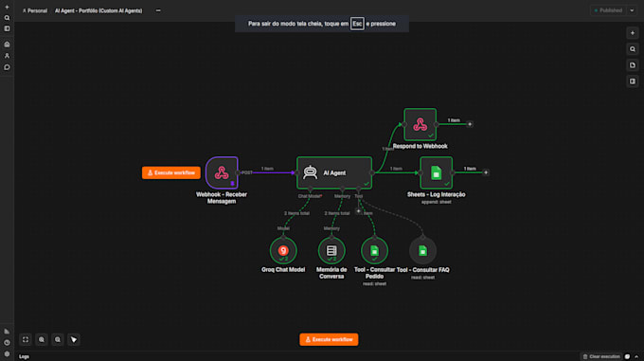Add a sticky note from right panel
The height and width of the screenshot is (361, 644).
(x=633, y=65)
